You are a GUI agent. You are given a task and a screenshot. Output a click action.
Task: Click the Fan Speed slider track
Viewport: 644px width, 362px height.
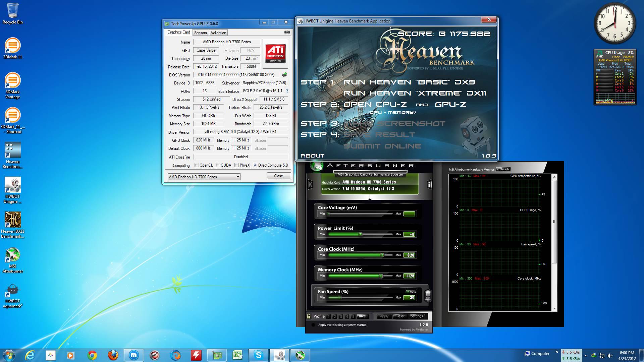[x=361, y=297]
